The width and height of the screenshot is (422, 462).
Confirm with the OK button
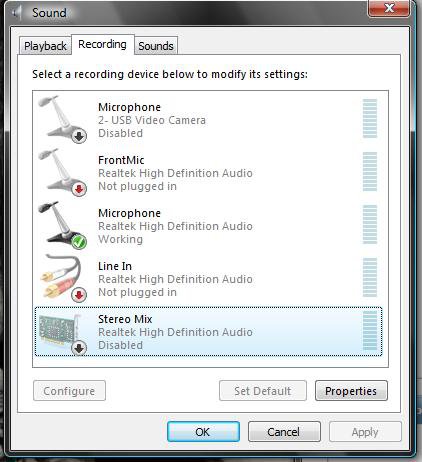(203, 432)
